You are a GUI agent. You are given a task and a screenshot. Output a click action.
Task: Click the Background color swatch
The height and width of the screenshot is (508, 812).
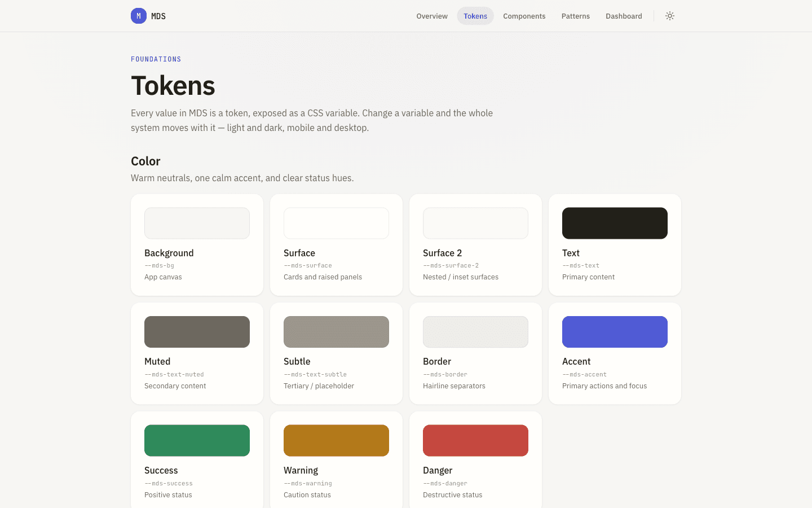coord(197,223)
